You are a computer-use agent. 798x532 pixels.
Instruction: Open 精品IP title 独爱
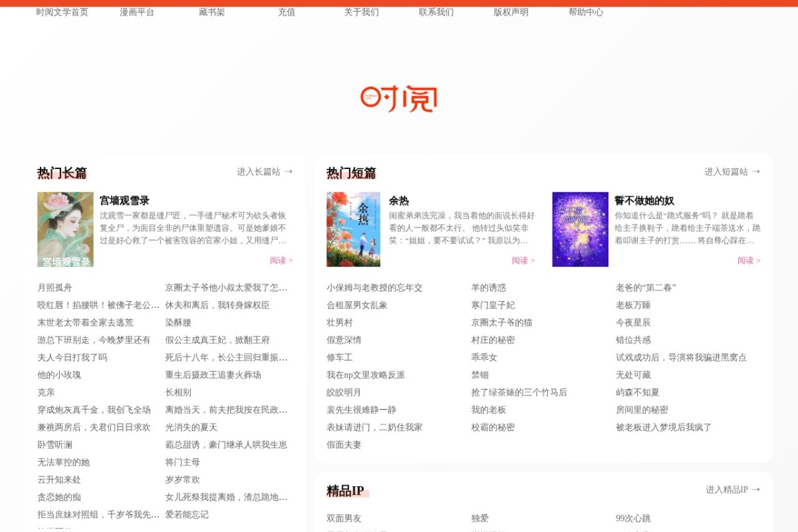[480, 518]
